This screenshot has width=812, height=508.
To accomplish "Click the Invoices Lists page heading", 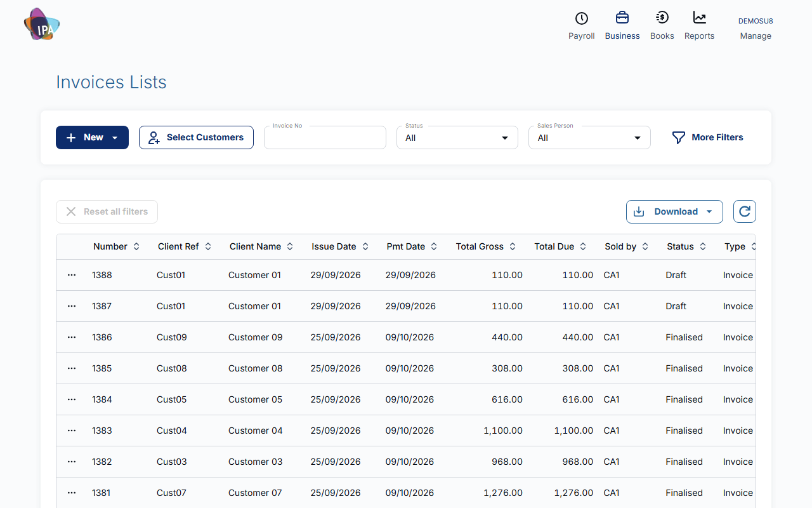I will [x=111, y=82].
